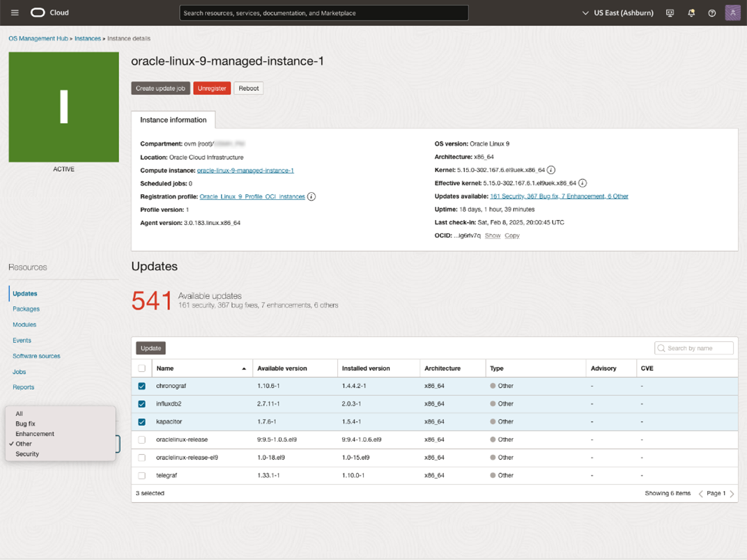747x560 pixels.
Task: Open the help question-mark icon
Action: [x=711, y=13]
